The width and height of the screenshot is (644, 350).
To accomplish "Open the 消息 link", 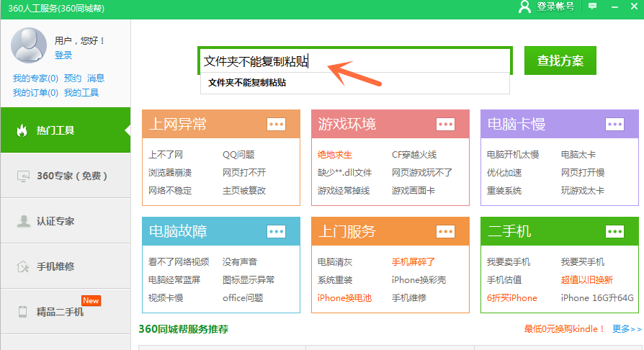I will coord(96,78).
